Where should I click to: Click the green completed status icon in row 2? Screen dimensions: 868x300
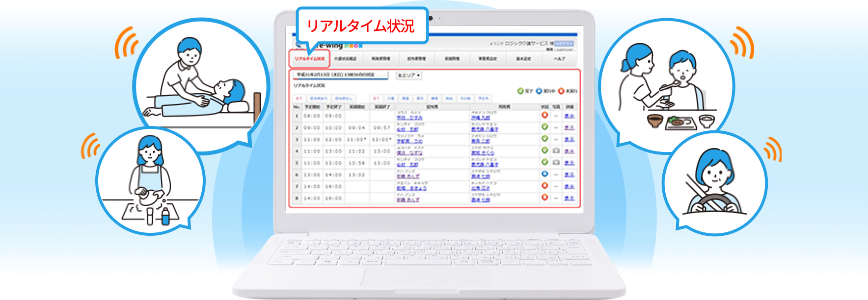coord(544,127)
